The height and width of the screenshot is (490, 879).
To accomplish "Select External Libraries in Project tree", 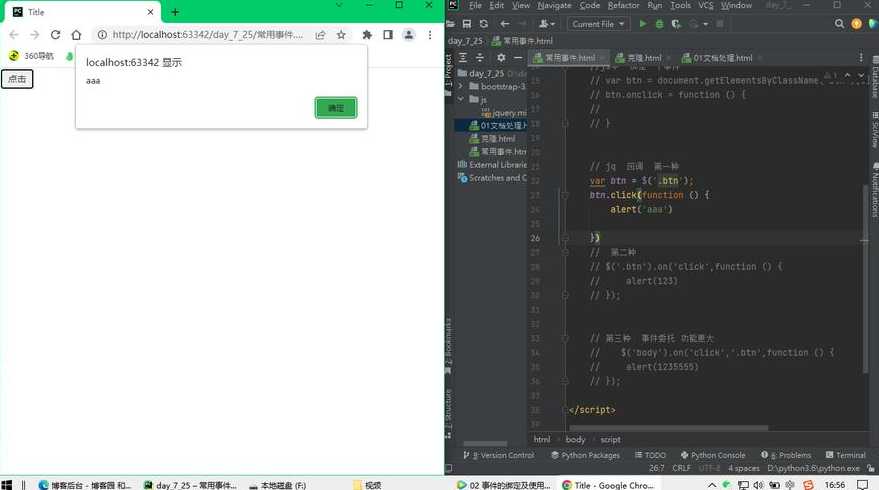I will 492,165.
